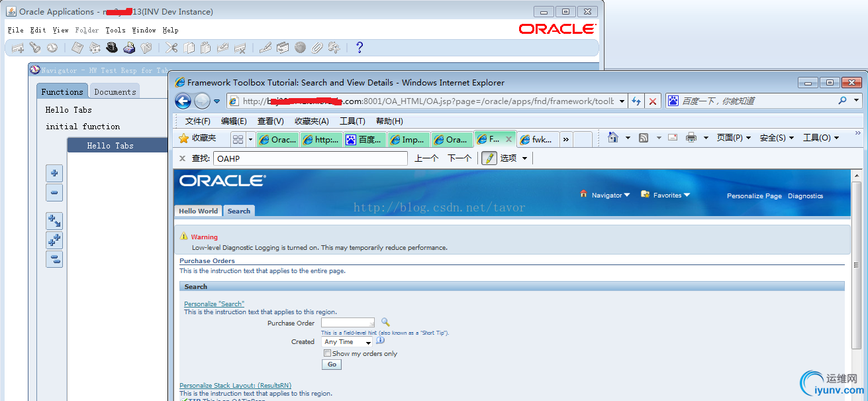The image size is (868, 401).
Task: Click the Edit Field pen icon in Oracle toolbar
Action: coord(265,48)
